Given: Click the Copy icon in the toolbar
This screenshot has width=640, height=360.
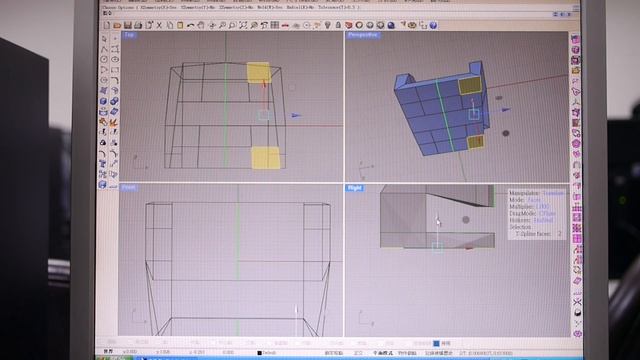Looking at the screenshot, I should tap(170, 25).
